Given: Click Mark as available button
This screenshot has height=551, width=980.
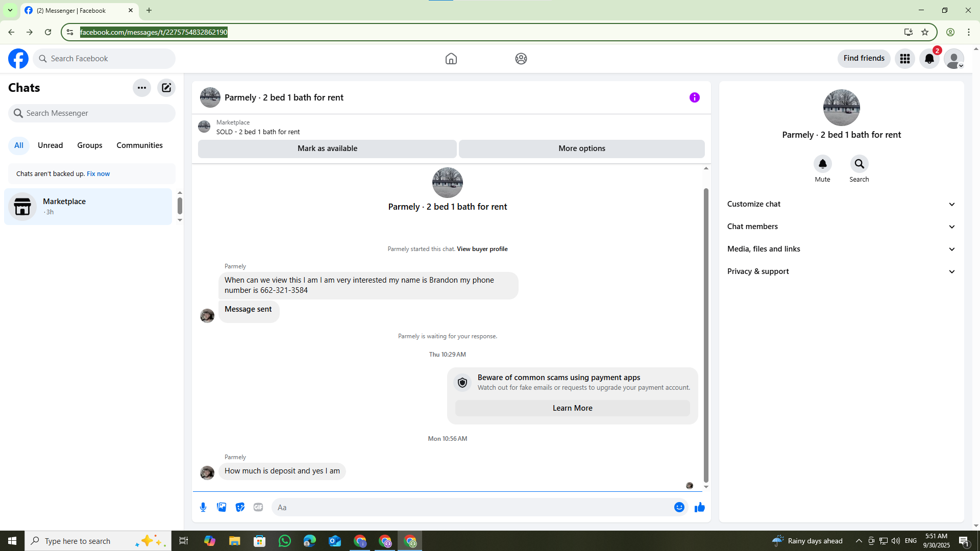Looking at the screenshot, I should click(327, 148).
